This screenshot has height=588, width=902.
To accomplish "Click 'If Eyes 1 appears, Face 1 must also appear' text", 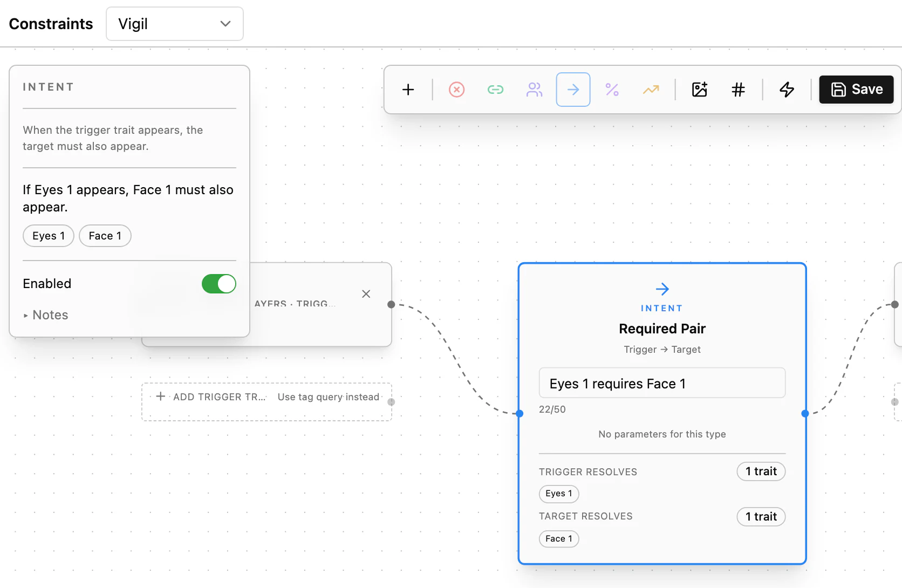I will [128, 199].
